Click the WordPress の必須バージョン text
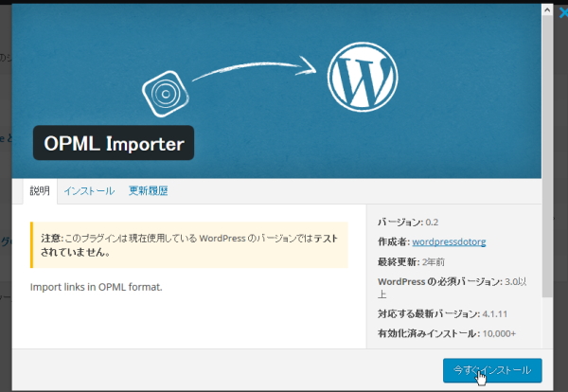 tap(453, 288)
